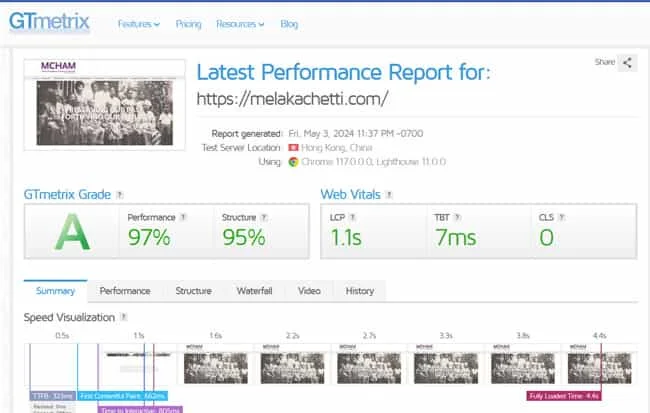This screenshot has width=650, height=413.
Task: Switch to the Performance tab
Action: pos(125,291)
